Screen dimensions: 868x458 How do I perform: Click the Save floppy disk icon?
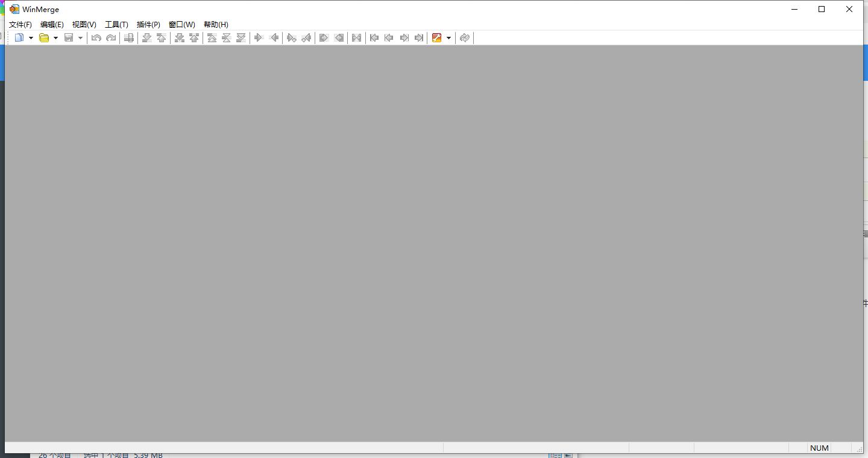[69, 38]
